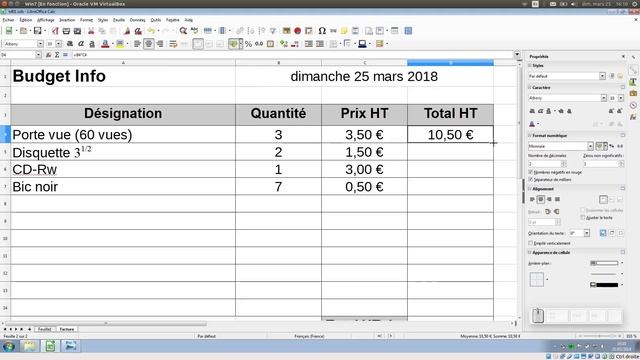Image resolution: width=640 pixels, height=360 pixels.
Task: Open the Functions fx deck in the sidebar
Action: [633, 117]
